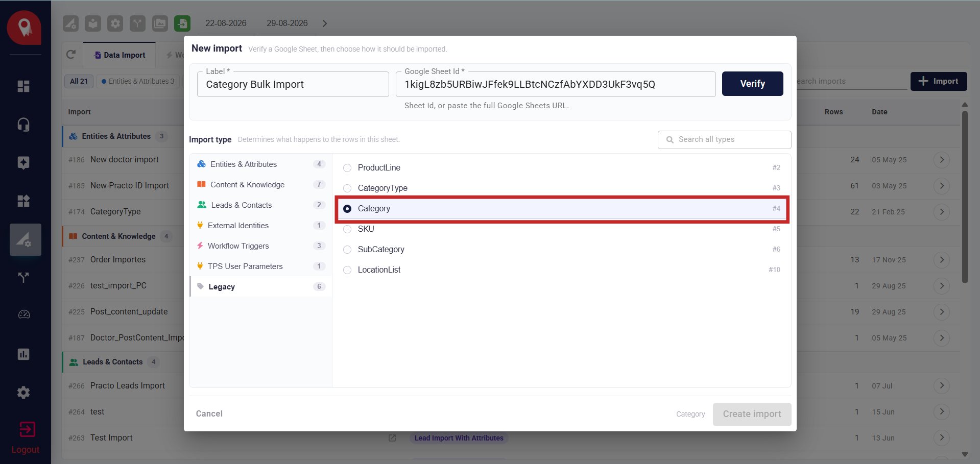Click the Verify button
The width and height of the screenshot is (980, 464).
pos(752,84)
